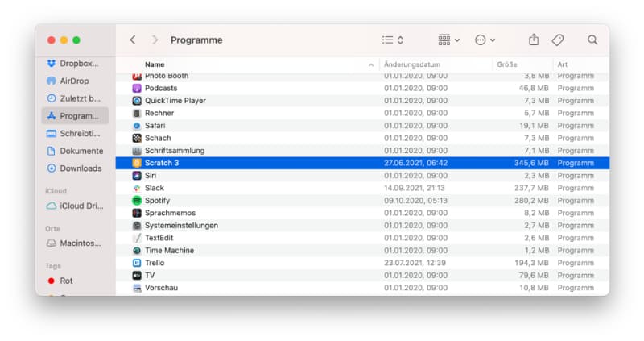Open the Finder search magnifier

592,40
